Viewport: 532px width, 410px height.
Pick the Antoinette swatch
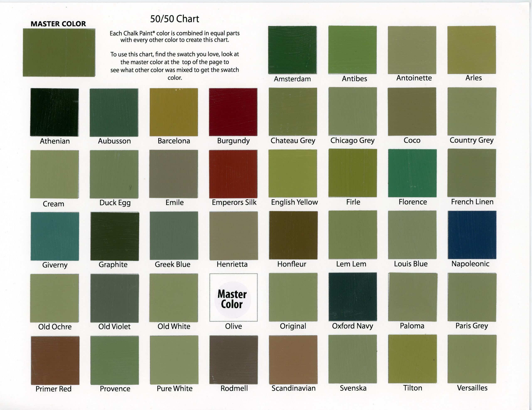(x=412, y=50)
